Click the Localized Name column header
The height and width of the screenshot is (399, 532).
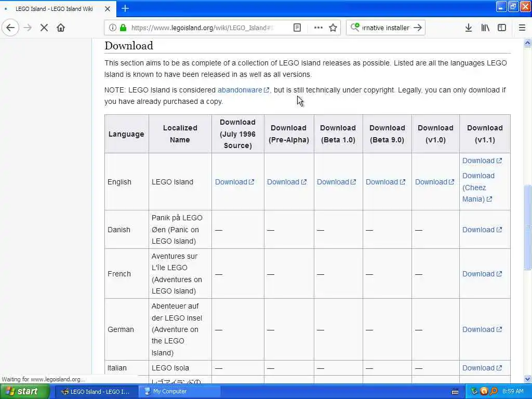180,134
